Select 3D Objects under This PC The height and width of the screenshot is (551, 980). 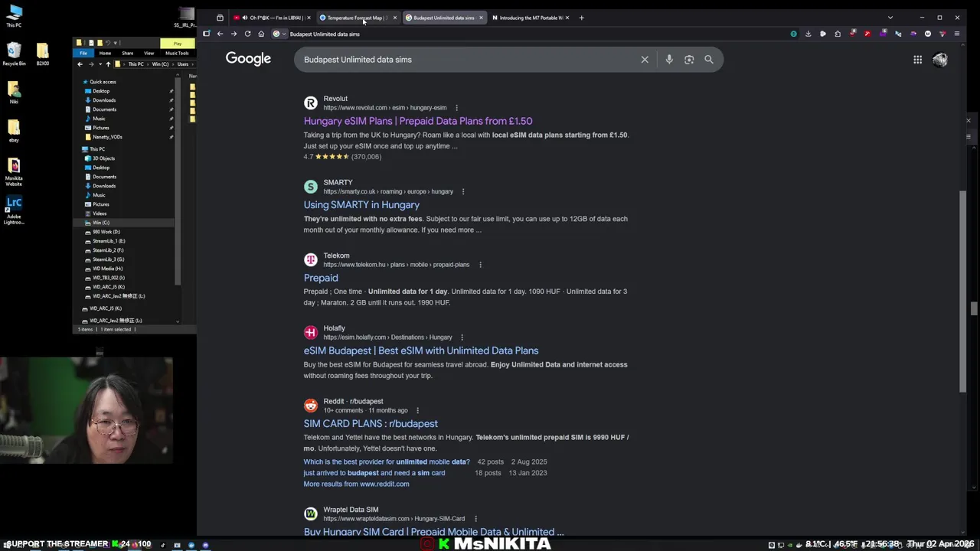pos(104,158)
